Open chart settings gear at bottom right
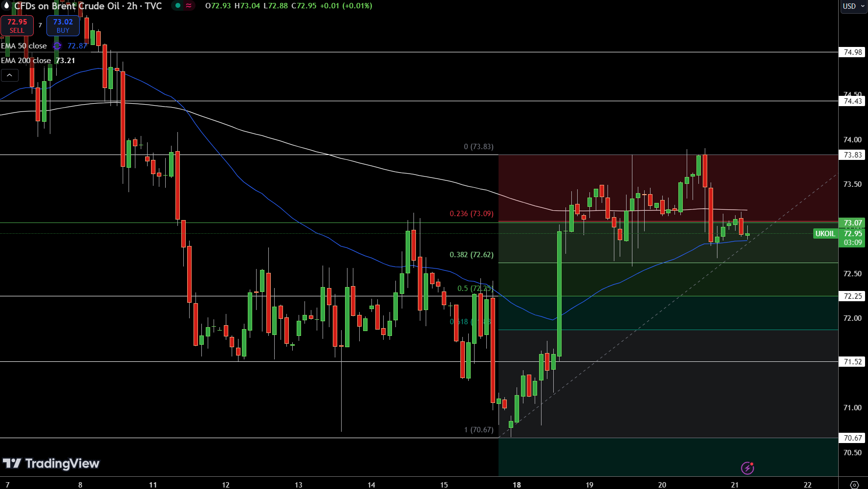The height and width of the screenshot is (489, 868). coord(854,485)
